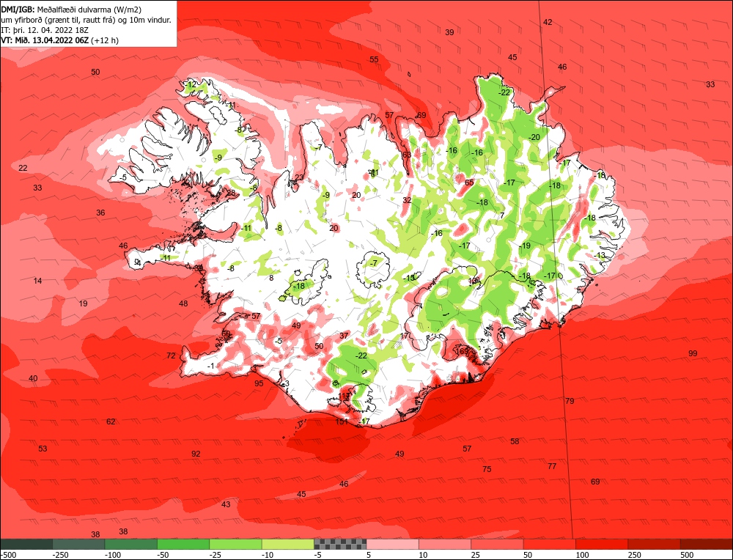Select the light green swatch between -25 and -10

tap(236, 544)
